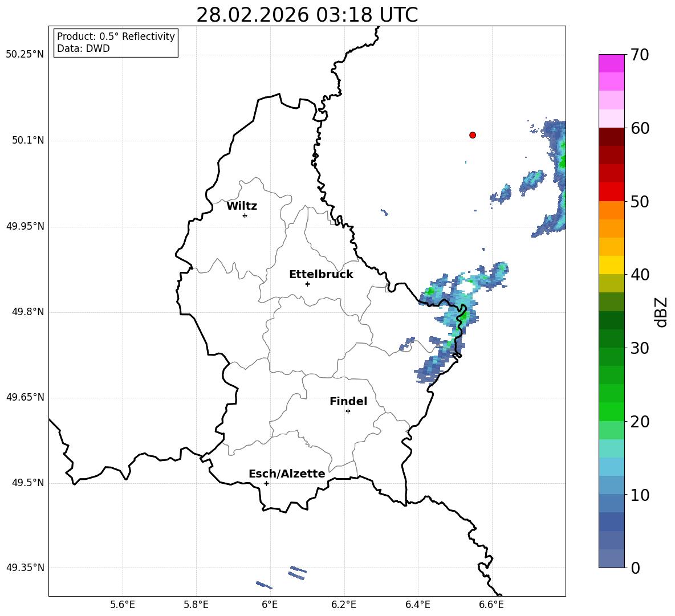This screenshot has width=675, height=616.
Task: Click the 30 value on the colorbar
Action: pyautogui.click(x=640, y=348)
